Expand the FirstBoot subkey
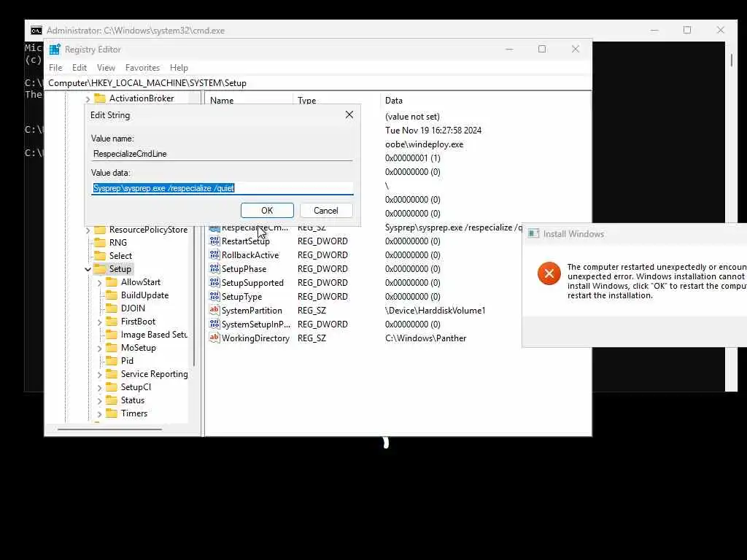The width and height of the screenshot is (747, 560). [x=99, y=322]
